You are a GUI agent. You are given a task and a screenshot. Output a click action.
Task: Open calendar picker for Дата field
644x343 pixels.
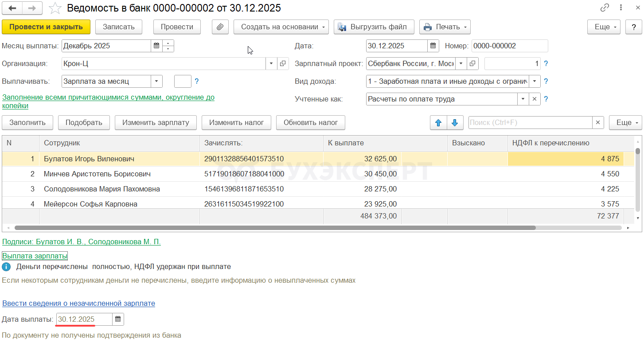coord(433,46)
